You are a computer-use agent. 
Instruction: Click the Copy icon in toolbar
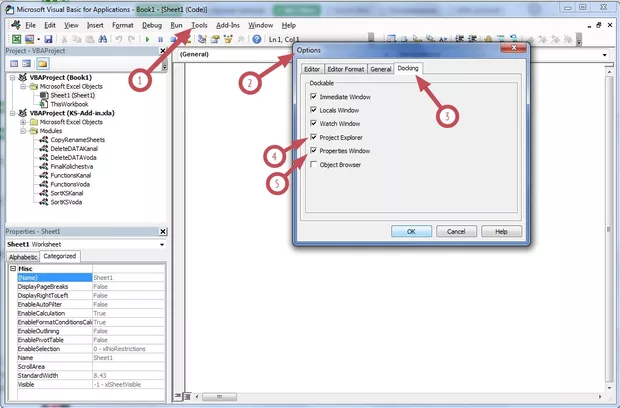click(77, 39)
